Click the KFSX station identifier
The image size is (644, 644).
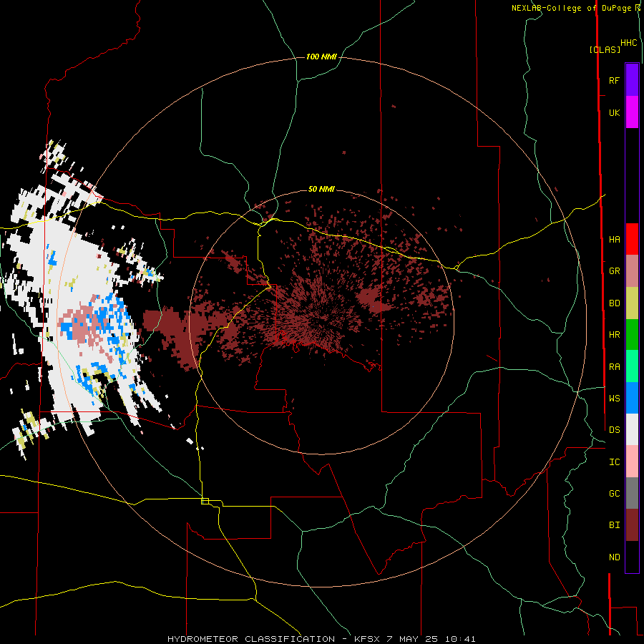(x=367, y=639)
